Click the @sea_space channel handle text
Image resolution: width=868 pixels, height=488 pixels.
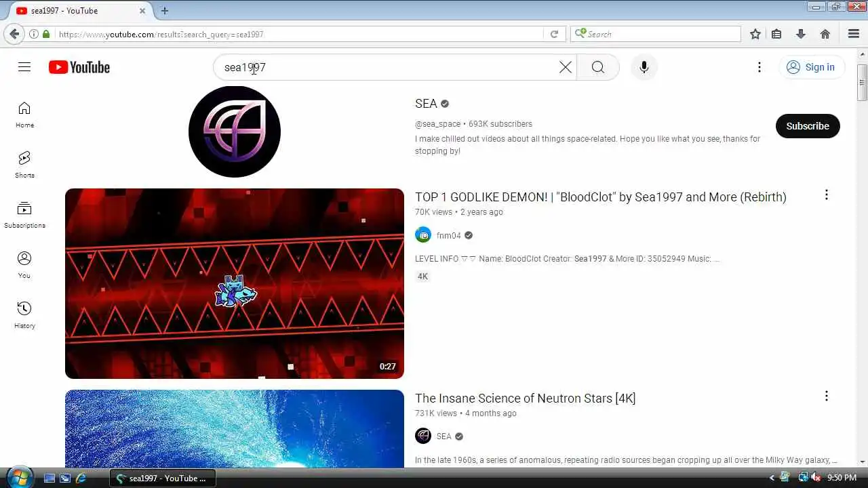pos(437,124)
